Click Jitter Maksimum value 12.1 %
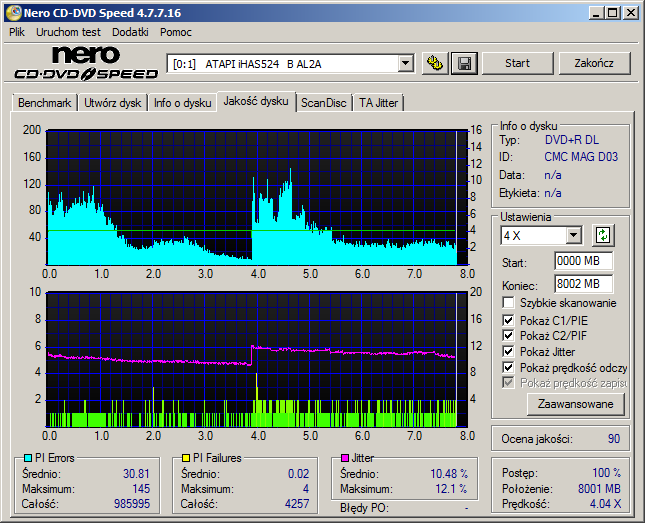 451,489
